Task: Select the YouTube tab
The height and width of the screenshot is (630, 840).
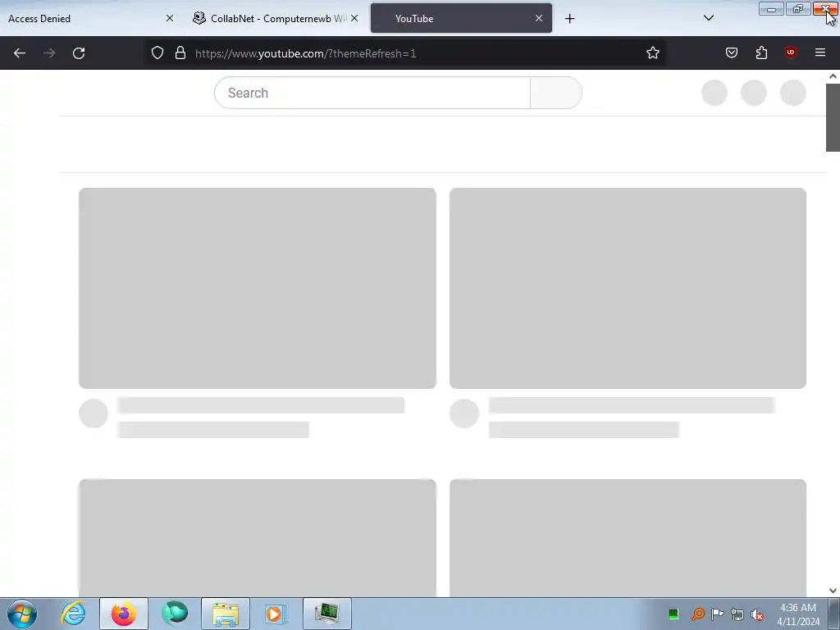Action: pyautogui.click(x=461, y=18)
